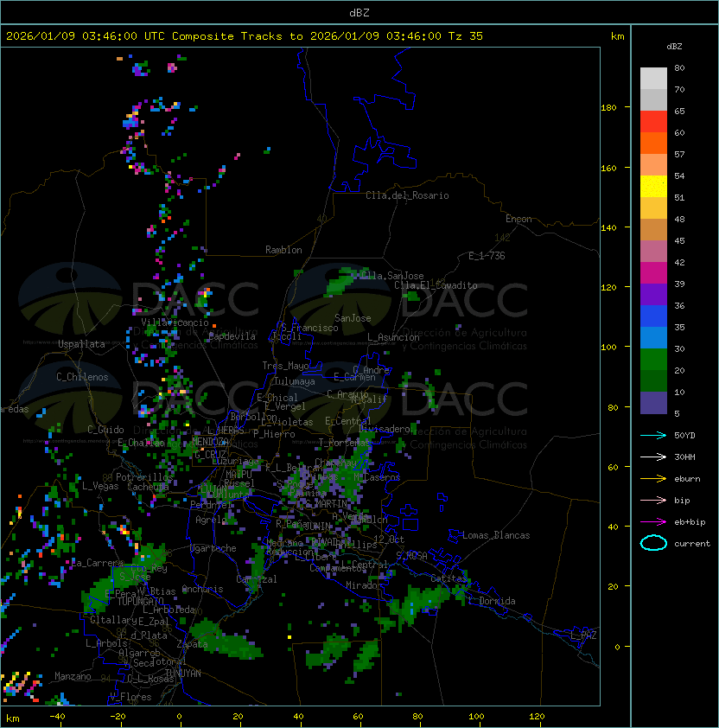Click the Encon map label

coord(519,219)
